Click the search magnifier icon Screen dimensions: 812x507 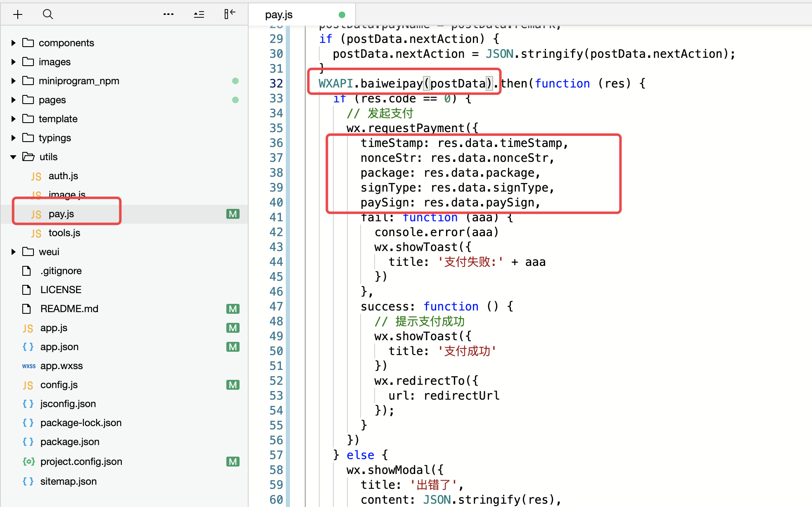click(x=48, y=15)
